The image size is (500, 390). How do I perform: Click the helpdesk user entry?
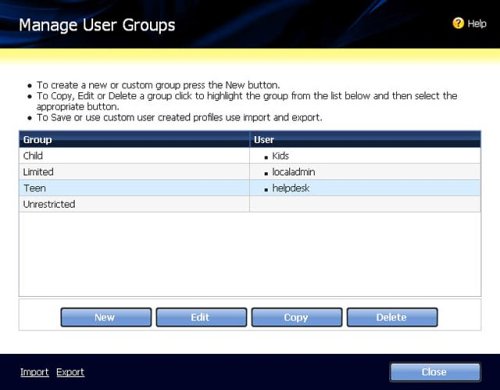(291, 188)
